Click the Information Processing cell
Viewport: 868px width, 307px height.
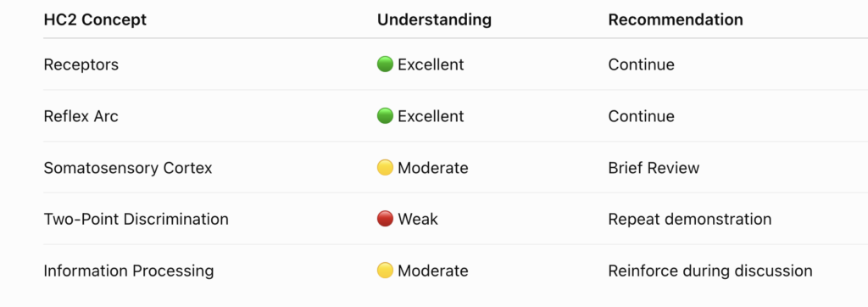tap(129, 271)
